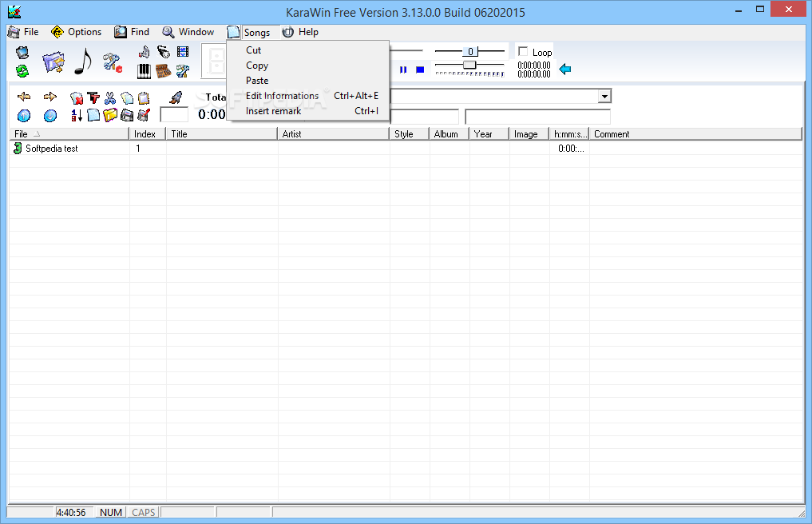Click the tools icon with red dot
The width and height of the screenshot is (812, 524).
112,62
